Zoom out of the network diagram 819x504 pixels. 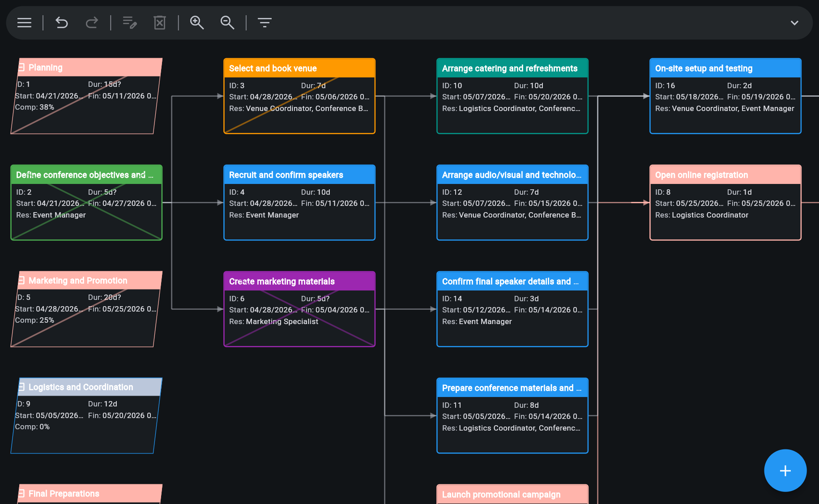point(227,22)
